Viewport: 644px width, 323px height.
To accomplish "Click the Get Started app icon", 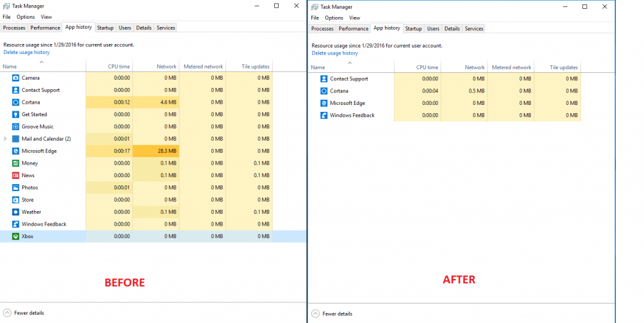I will point(16,114).
